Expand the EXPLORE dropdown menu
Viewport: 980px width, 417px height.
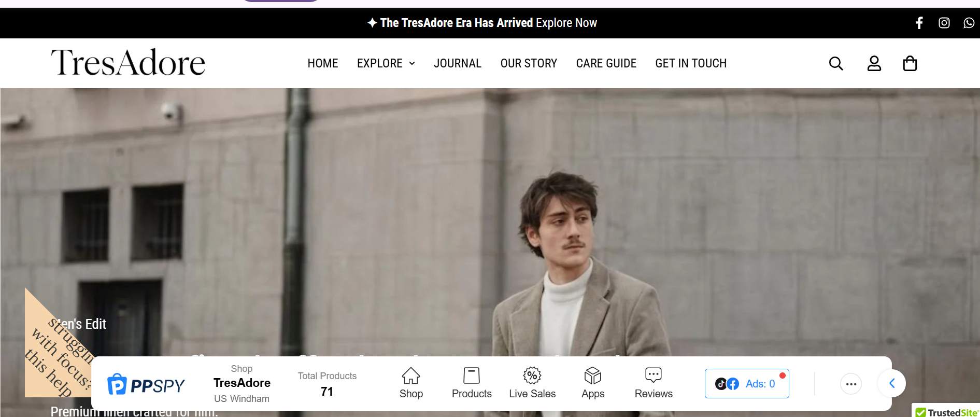tap(386, 63)
